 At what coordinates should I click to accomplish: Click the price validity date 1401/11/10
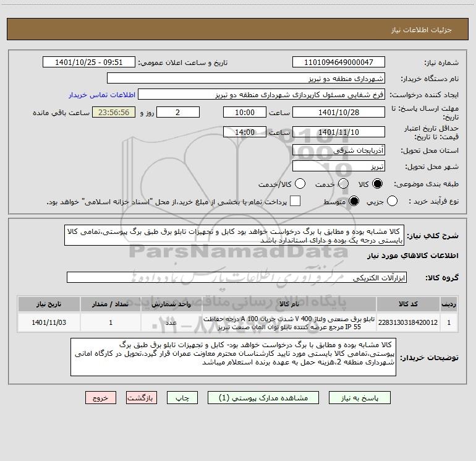point(339,132)
